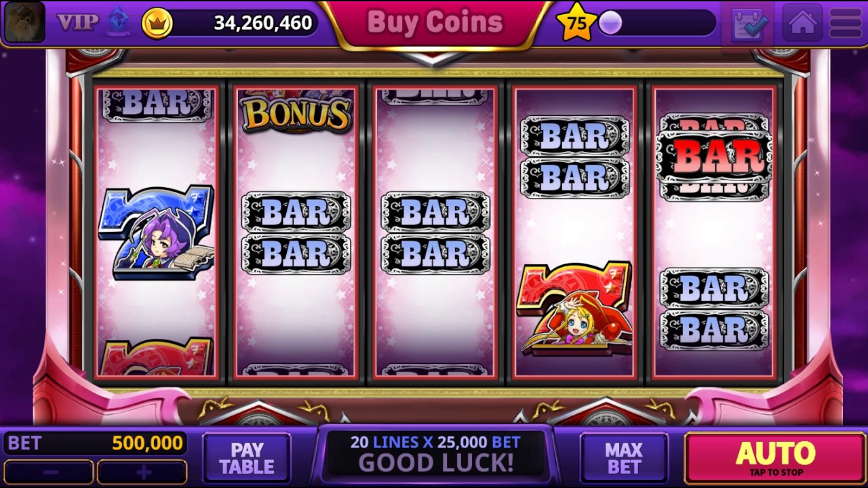Click the blue 7 symbol on first reel
Screen dimensions: 868x488
157,232
